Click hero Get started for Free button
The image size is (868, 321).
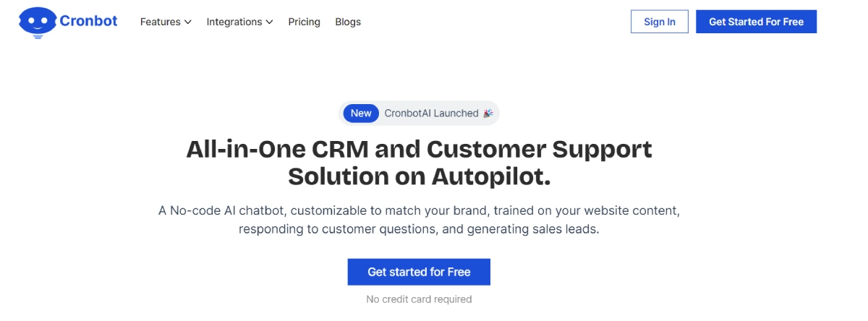tap(419, 272)
